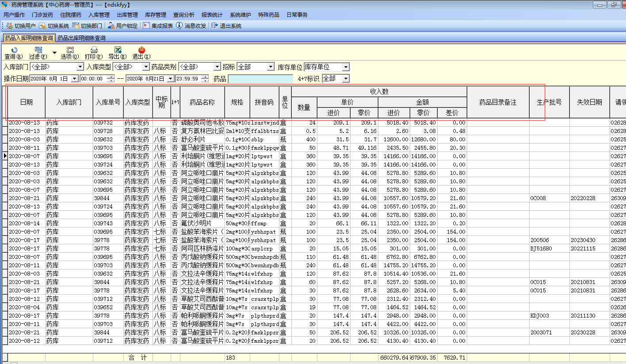Open the 日常事务 menu

pyautogui.click(x=297, y=15)
